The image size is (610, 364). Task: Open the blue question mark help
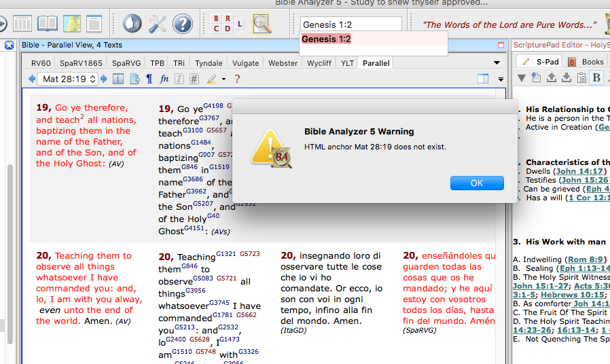[x=183, y=24]
